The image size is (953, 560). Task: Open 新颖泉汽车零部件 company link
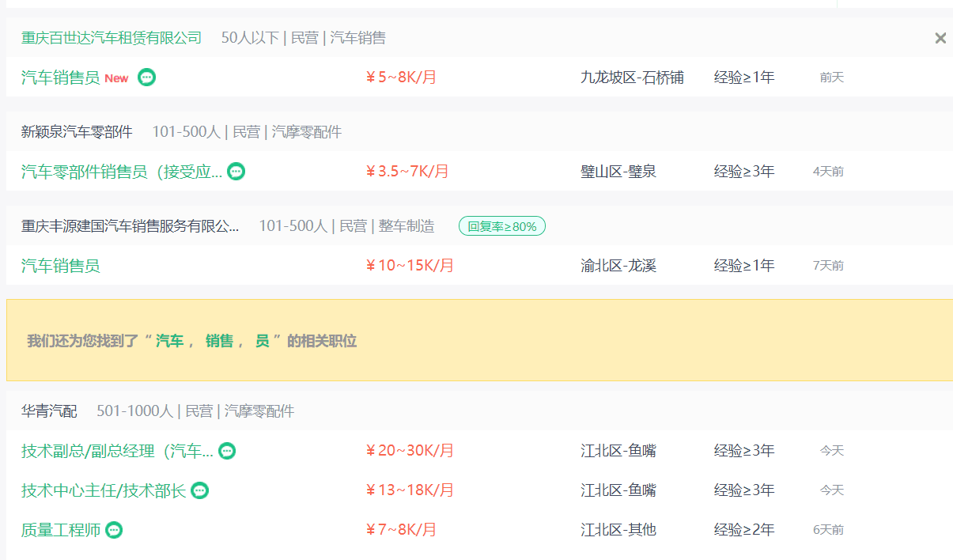click(77, 132)
